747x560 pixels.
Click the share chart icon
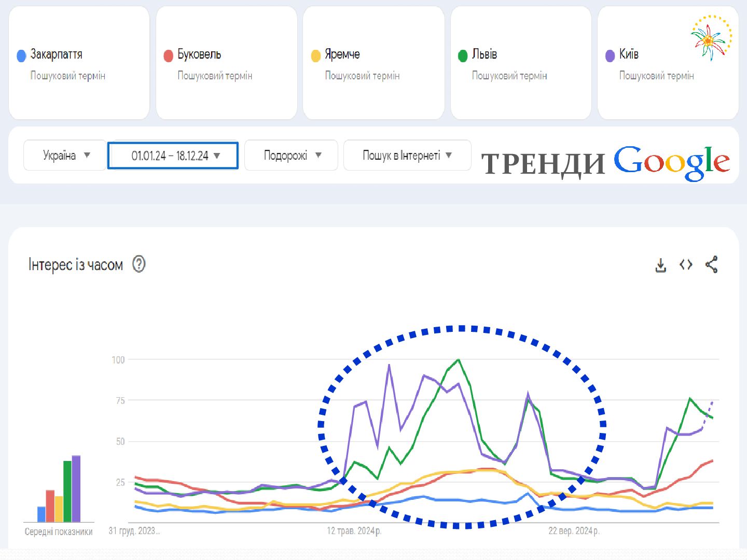pos(711,264)
